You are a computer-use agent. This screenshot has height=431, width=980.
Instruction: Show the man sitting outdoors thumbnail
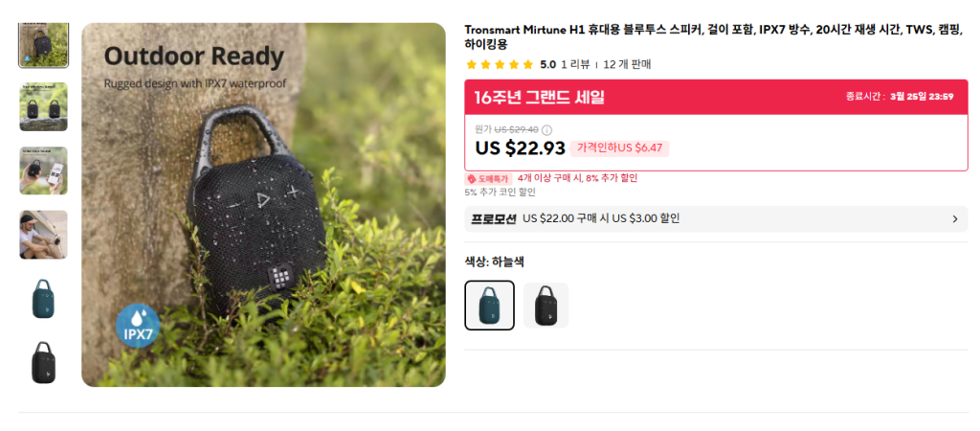pos(43,235)
